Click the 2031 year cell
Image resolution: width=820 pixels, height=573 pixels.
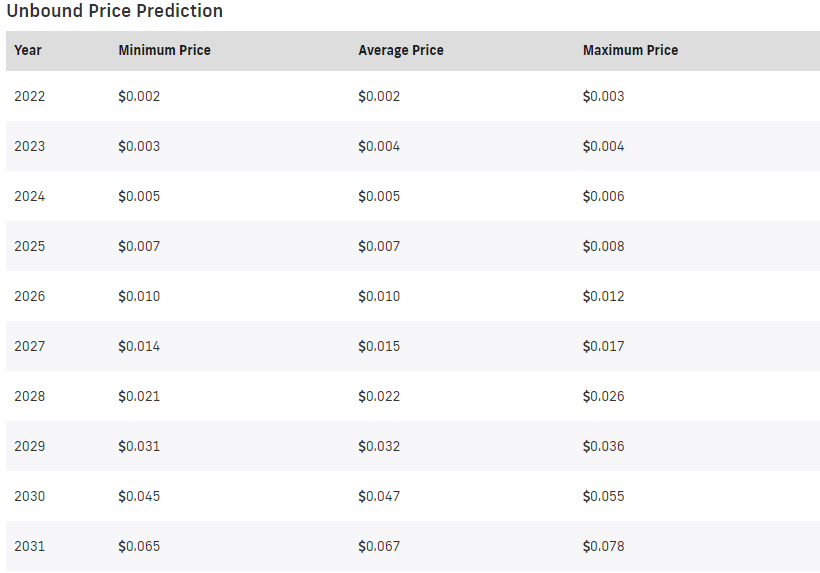(x=29, y=546)
